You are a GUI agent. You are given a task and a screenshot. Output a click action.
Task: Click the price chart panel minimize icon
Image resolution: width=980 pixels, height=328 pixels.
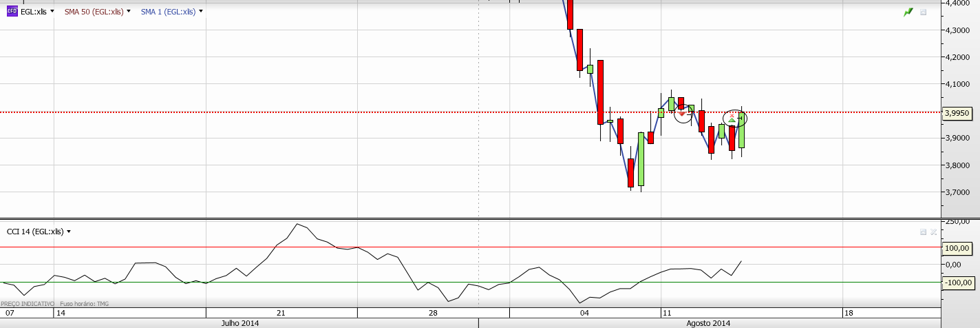[x=924, y=12]
